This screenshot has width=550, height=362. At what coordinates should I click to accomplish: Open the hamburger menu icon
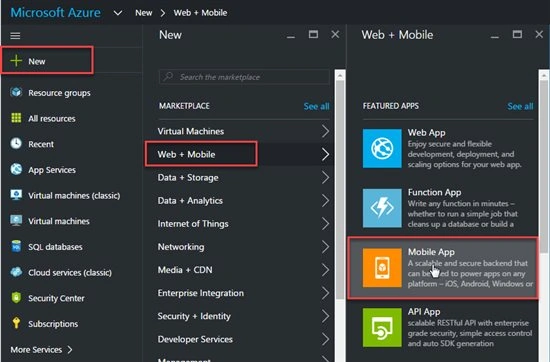pyautogui.click(x=15, y=36)
